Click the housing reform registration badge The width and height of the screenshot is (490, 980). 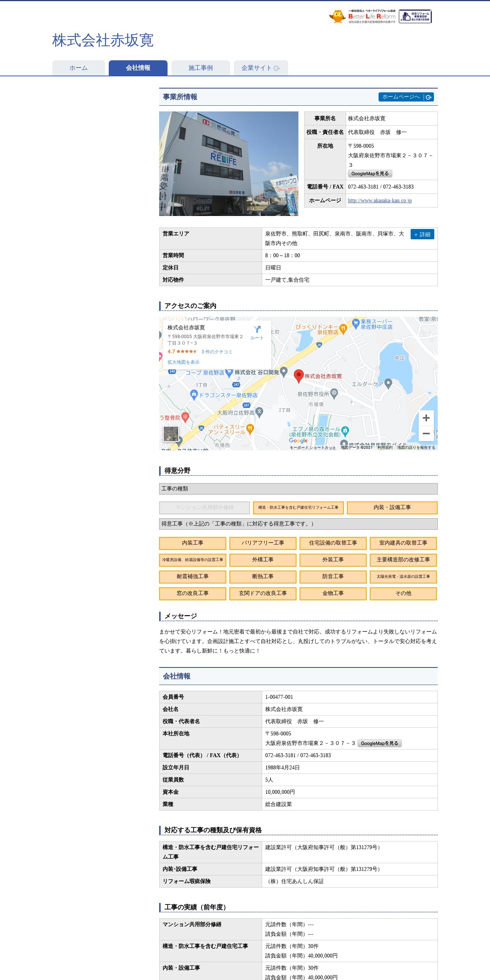(x=415, y=16)
